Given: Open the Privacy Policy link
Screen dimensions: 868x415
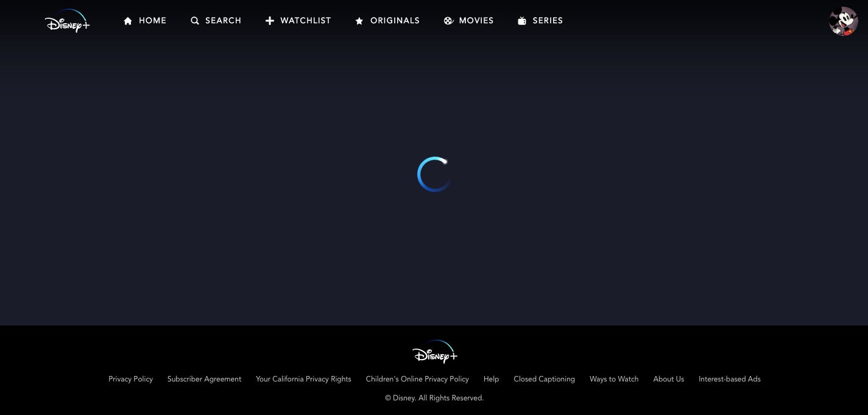Looking at the screenshot, I should click(130, 379).
